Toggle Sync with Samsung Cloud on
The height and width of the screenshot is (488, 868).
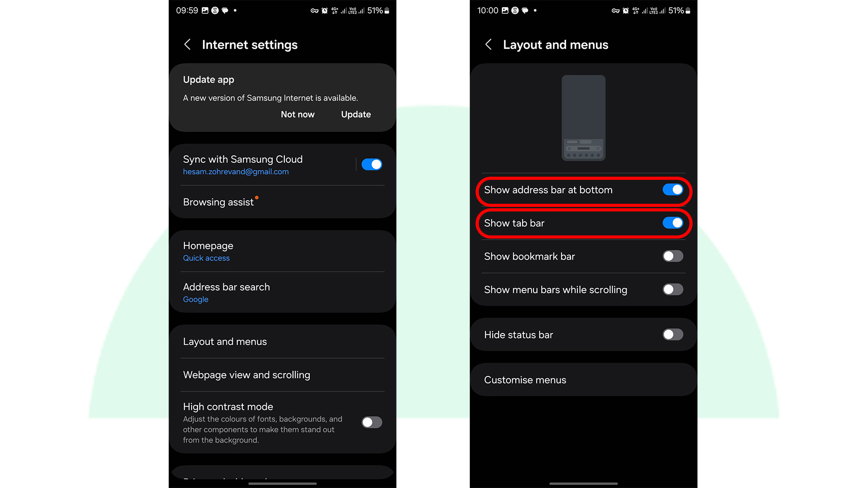372,164
